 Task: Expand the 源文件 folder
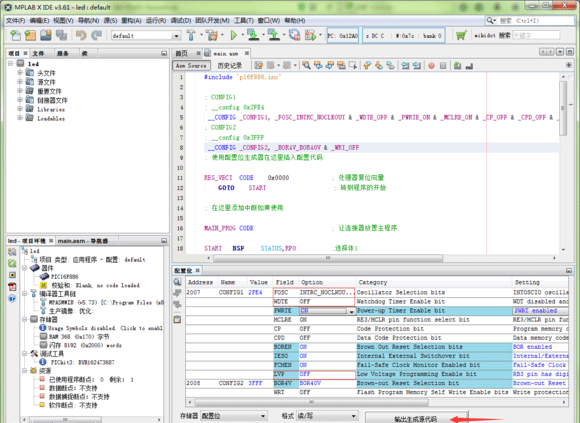click(x=20, y=81)
